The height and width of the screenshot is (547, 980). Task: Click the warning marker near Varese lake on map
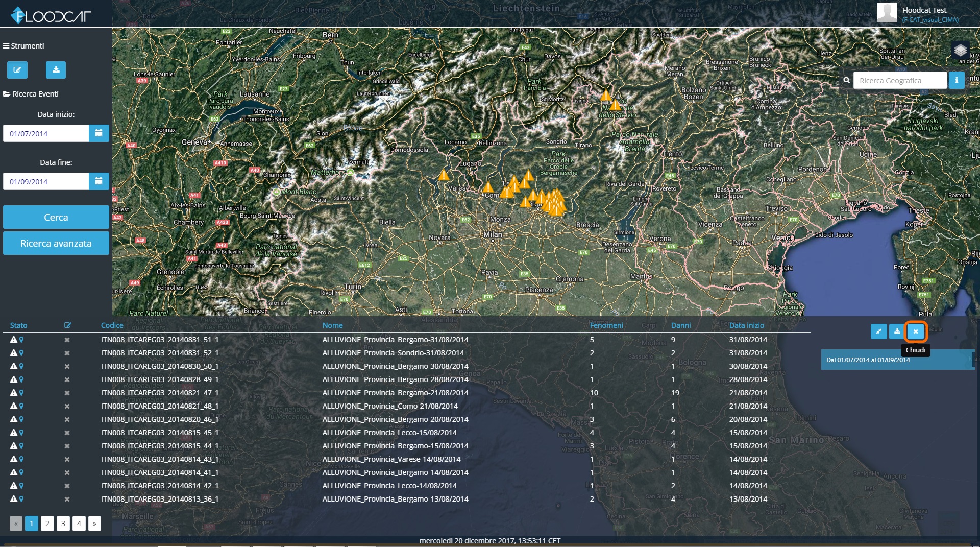[444, 175]
